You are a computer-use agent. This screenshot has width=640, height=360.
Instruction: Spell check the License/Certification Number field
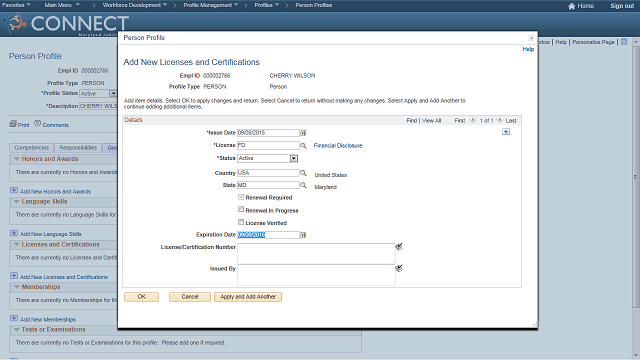(399, 247)
